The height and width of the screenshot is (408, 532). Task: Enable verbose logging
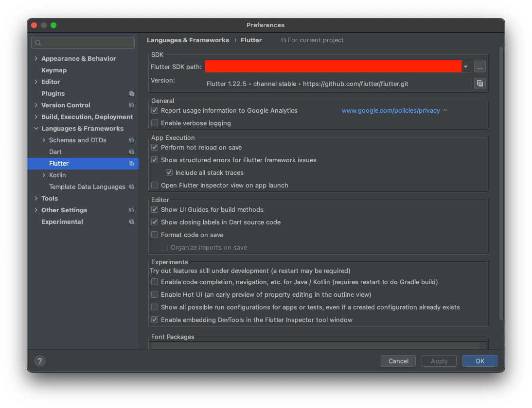click(x=154, y=123)
